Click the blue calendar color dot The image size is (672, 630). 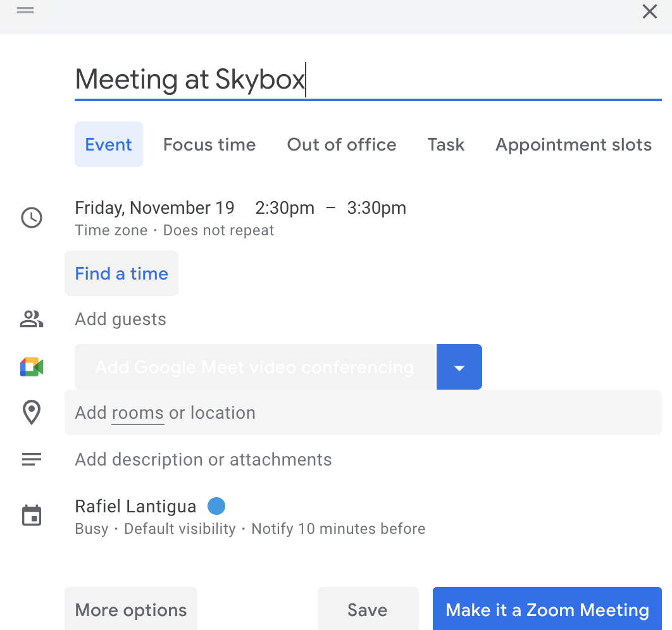coord(217,506)
